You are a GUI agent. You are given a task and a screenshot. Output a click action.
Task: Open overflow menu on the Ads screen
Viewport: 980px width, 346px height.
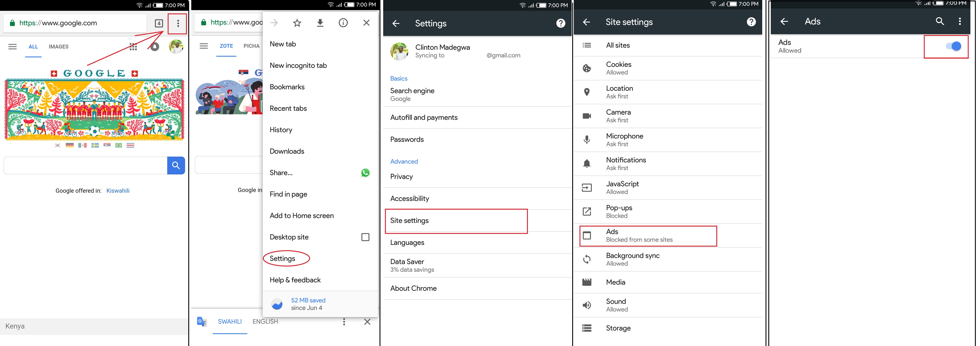[x=960, y=21]
